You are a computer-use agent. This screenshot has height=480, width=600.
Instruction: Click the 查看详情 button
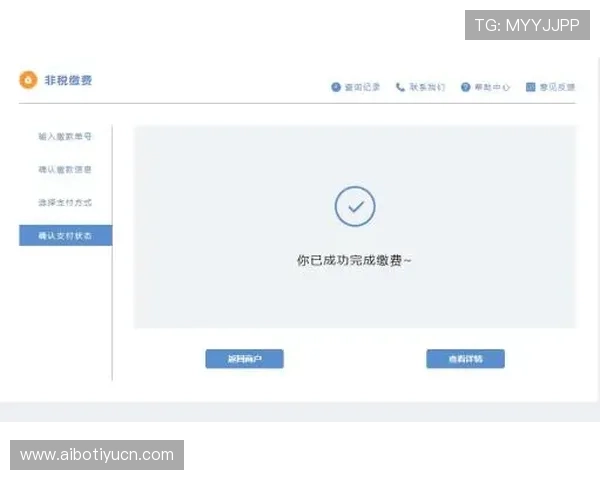point(465,359)
